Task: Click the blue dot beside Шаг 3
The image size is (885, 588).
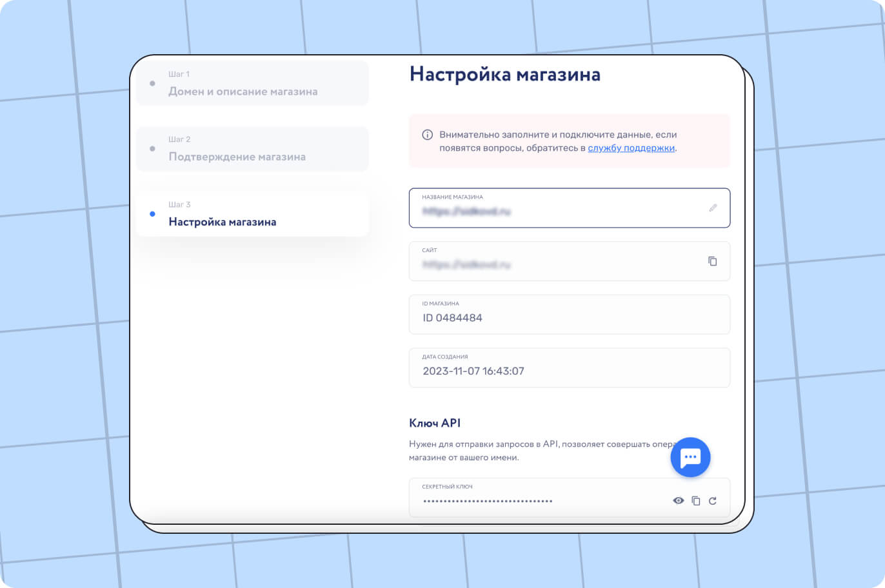Action: pos(152,214)
